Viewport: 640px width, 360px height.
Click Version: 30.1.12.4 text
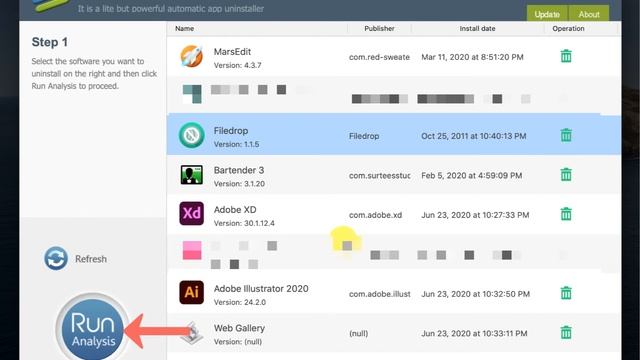[244, 223]
